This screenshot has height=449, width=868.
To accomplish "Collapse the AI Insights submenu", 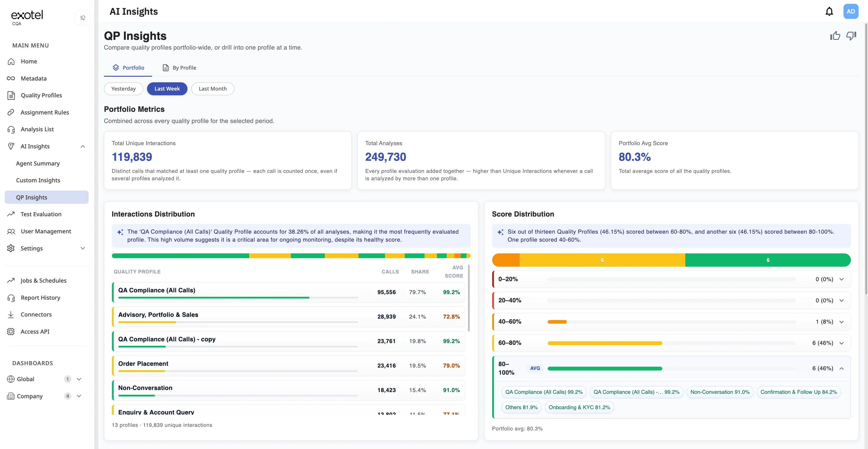I will click(x=83, y=146).
